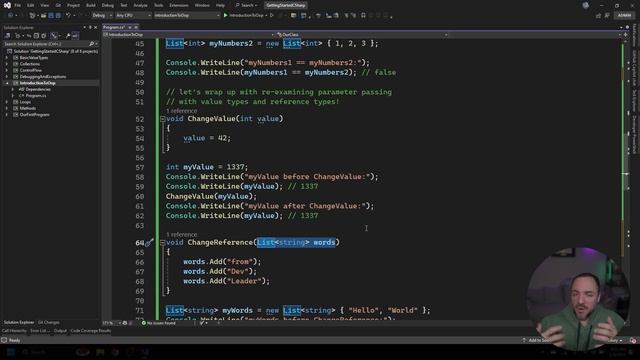Viewport: 640px width, 360px height.
Task: Click the green Start debugging play icon
Action: pos(225,15)
